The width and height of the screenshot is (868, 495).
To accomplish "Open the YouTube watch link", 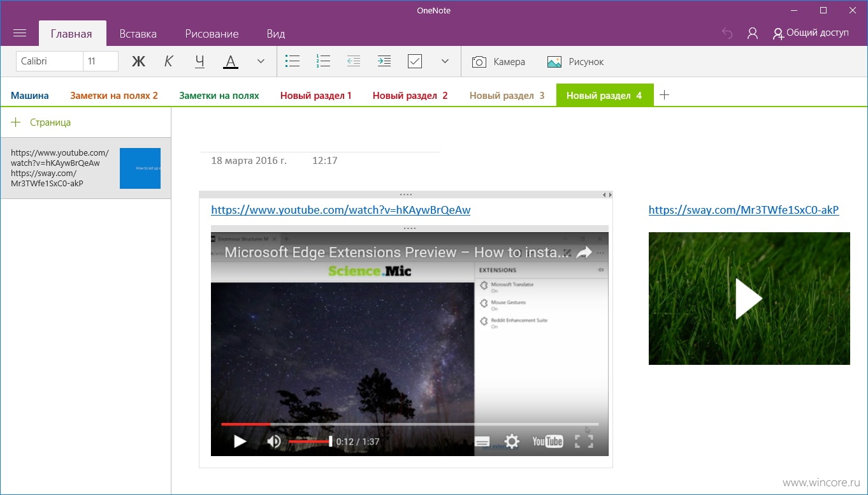I will coord(341,210).
